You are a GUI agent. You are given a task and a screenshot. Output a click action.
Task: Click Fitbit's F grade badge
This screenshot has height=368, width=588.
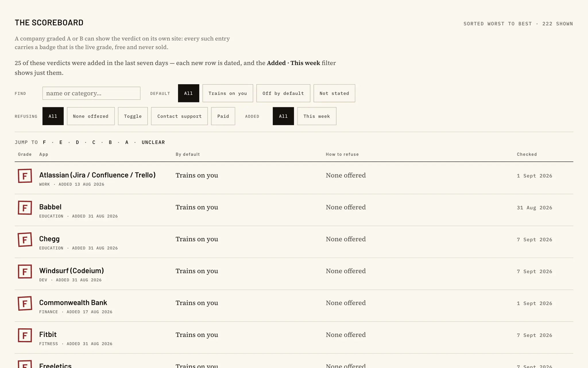pyautogui.click(x=25, y=335)
